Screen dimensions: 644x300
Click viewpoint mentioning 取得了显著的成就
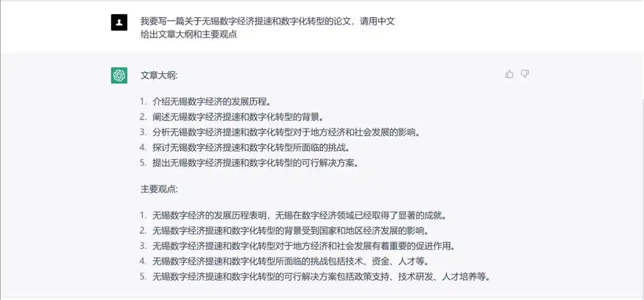click(x=299, y=215)
